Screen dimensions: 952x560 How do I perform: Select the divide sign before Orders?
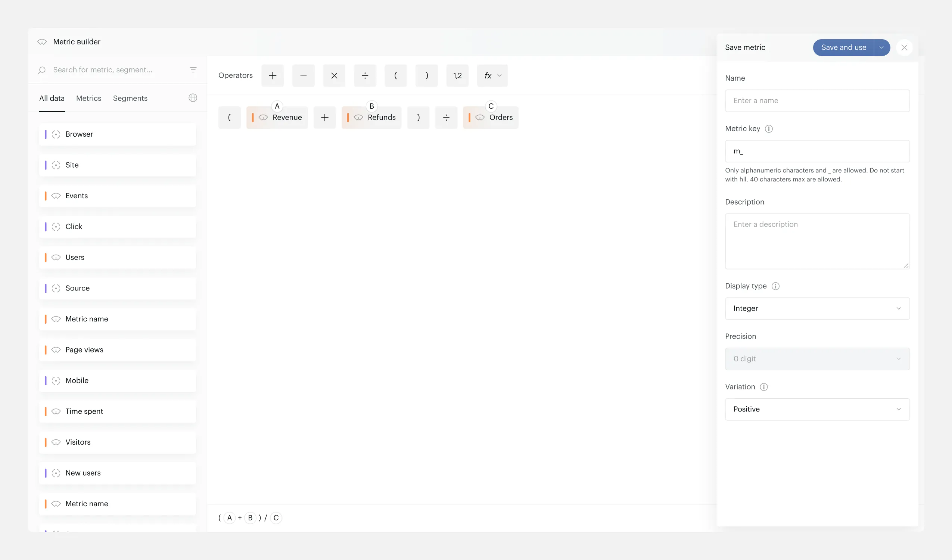pos(446,118)
